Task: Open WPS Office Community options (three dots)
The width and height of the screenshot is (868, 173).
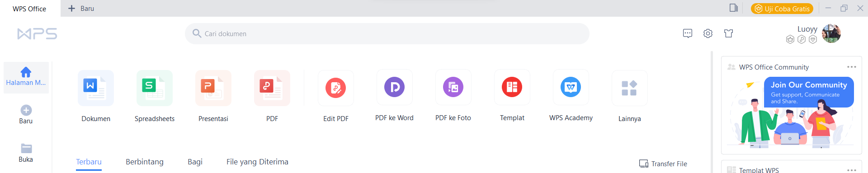Action: [852, 67]
